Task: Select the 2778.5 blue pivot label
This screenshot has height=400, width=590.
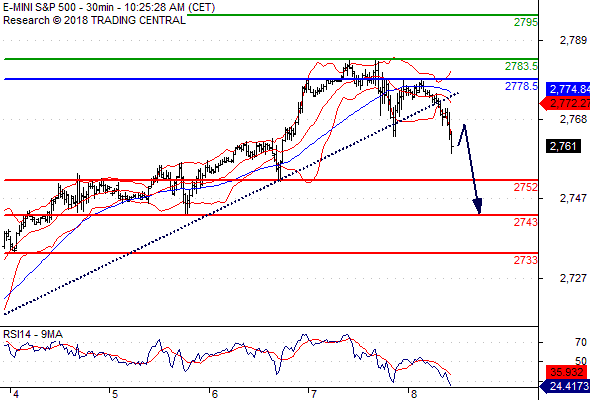Action: point(522,87)
